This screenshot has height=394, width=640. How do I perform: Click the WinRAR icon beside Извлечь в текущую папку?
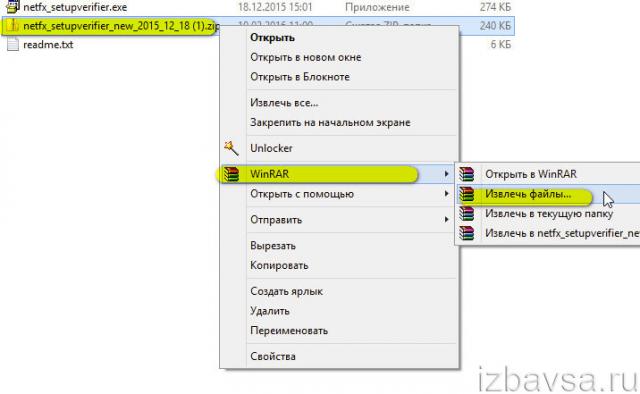467,214
